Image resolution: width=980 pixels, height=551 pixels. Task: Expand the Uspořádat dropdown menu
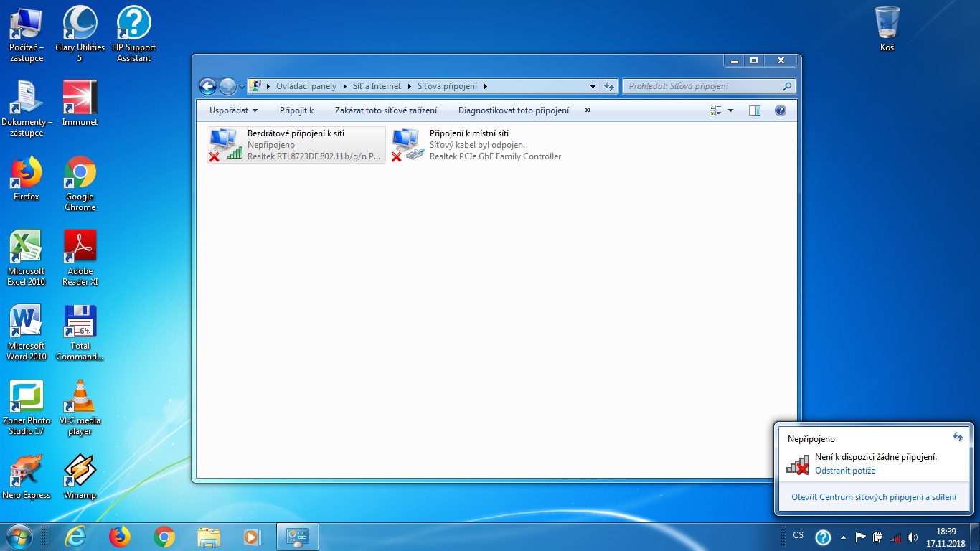pos(233,110)
